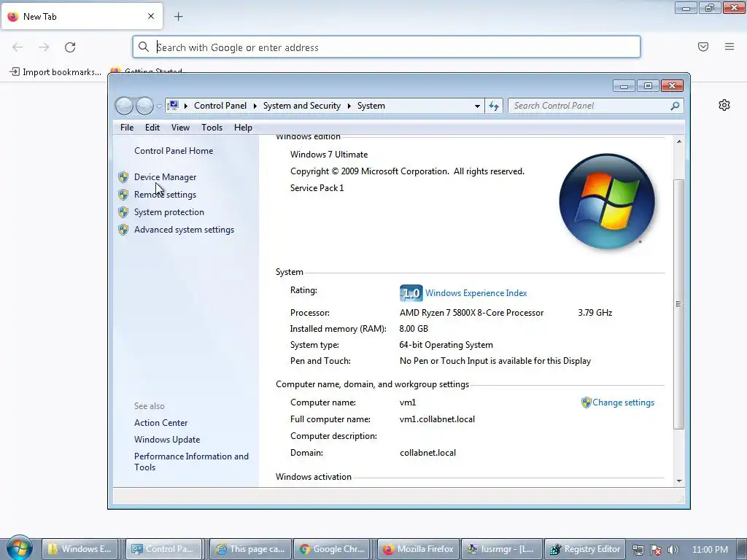Open Save to Pocket in Firefox
The image size is (747, 560).
point(703,47)
